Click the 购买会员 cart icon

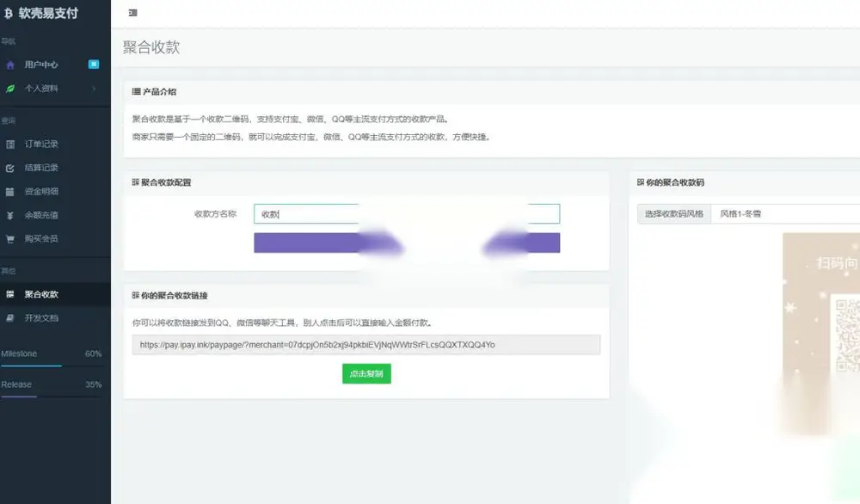(x=9, y=239)
